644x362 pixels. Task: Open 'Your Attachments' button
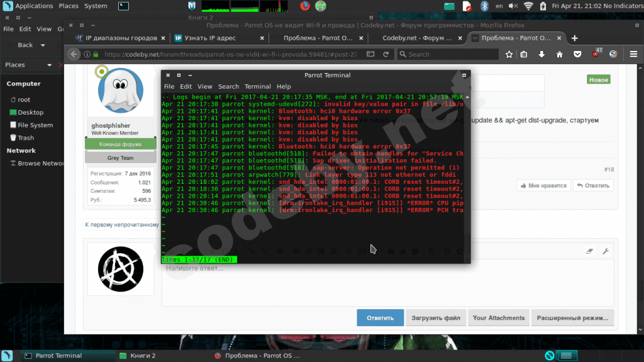pyautogui.click(x=499, y=317)
